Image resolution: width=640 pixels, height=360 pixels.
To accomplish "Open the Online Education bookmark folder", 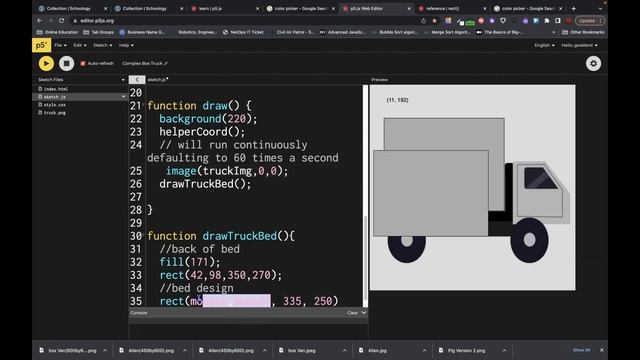I will (x=57, y=32).
